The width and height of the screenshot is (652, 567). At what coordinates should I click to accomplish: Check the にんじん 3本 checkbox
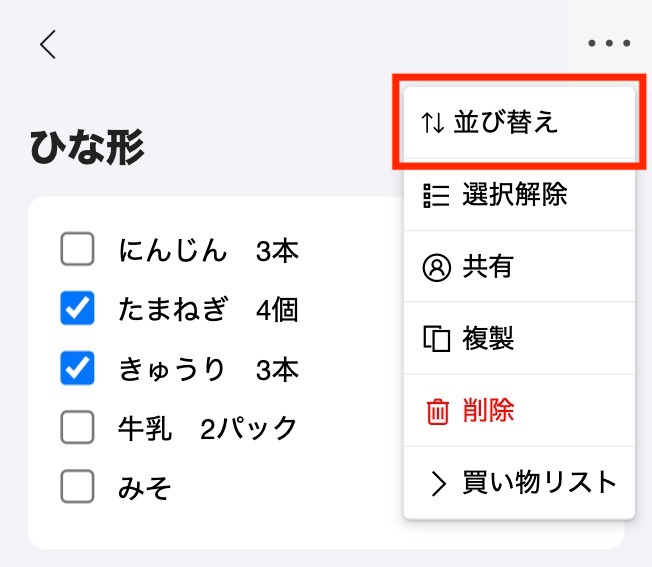click(x=77, y=249)
